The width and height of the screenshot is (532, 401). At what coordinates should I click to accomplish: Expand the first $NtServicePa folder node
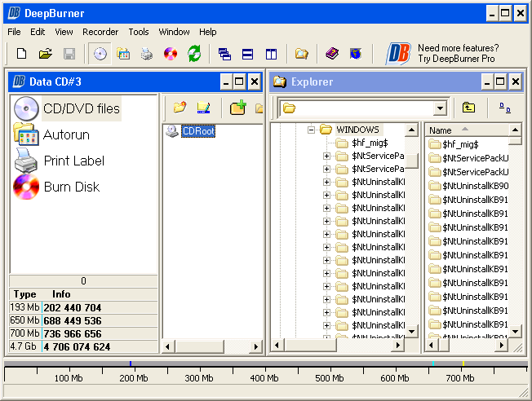tap(326, 156)
